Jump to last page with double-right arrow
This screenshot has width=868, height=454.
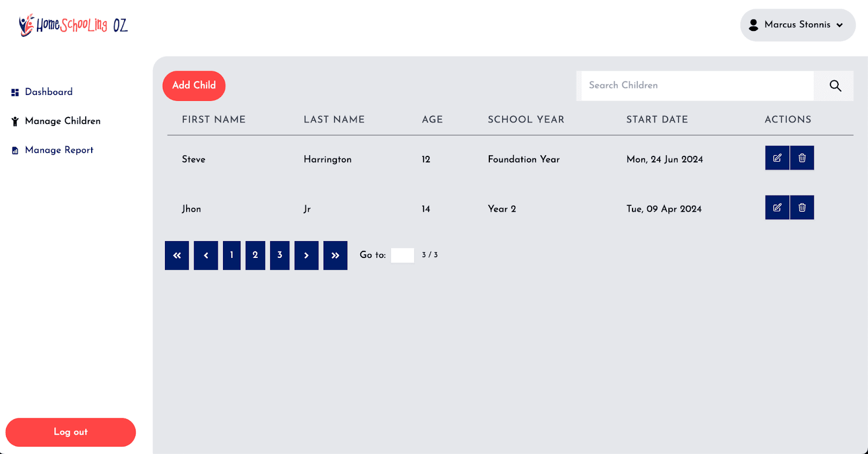pos(335,255)
